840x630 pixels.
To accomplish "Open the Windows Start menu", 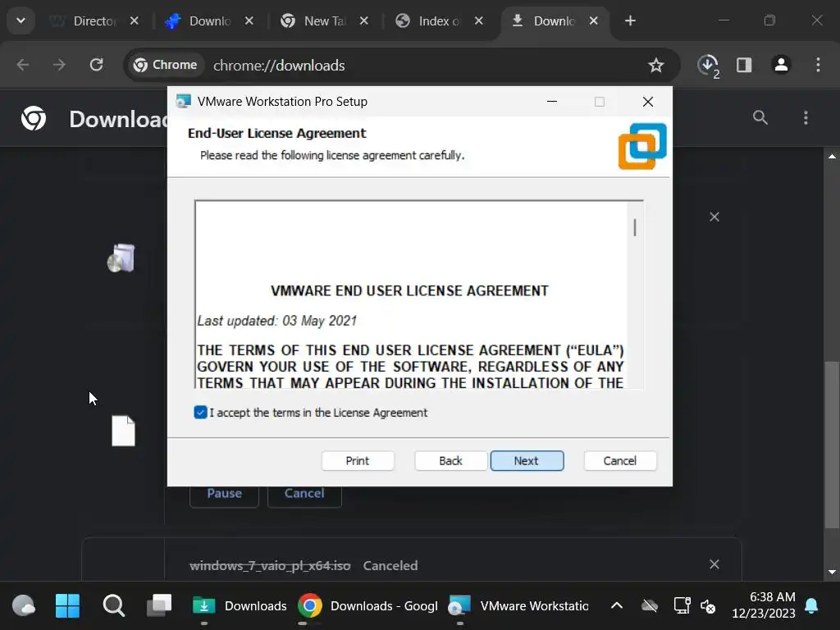I will pos(67,606).
